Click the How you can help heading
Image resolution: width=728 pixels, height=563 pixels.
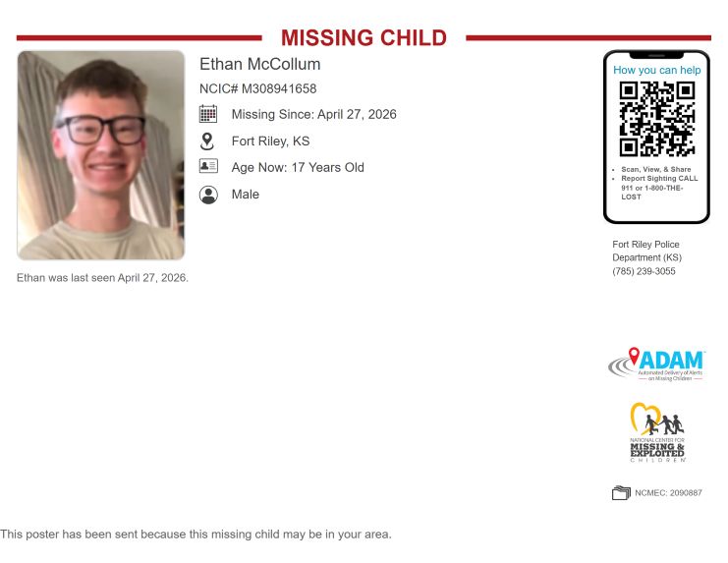[657, 70]
